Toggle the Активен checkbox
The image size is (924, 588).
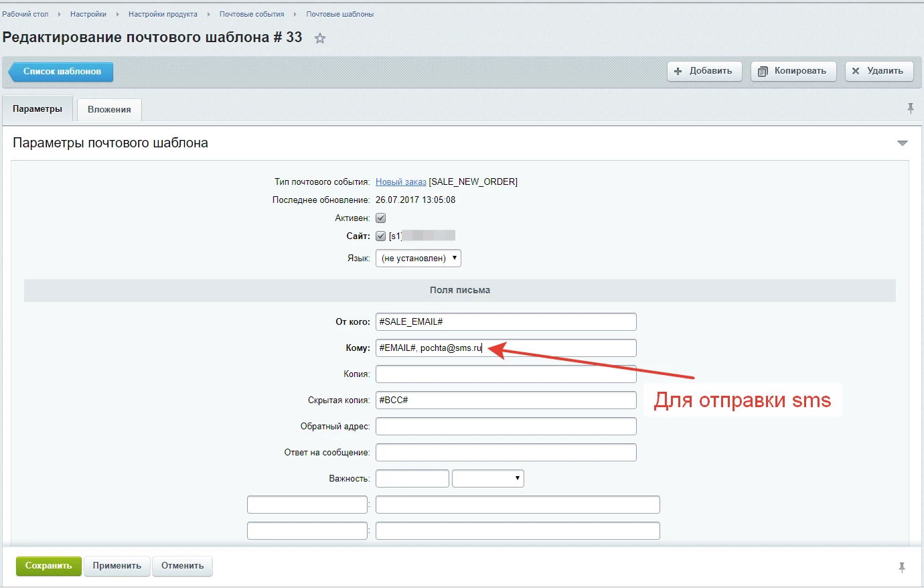(380, 218)
